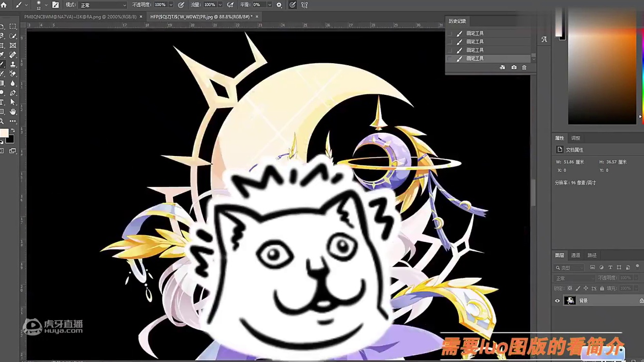Select the Zoom magnifier tool
This screenshot has width=644, height=362.
click(2, 121)
